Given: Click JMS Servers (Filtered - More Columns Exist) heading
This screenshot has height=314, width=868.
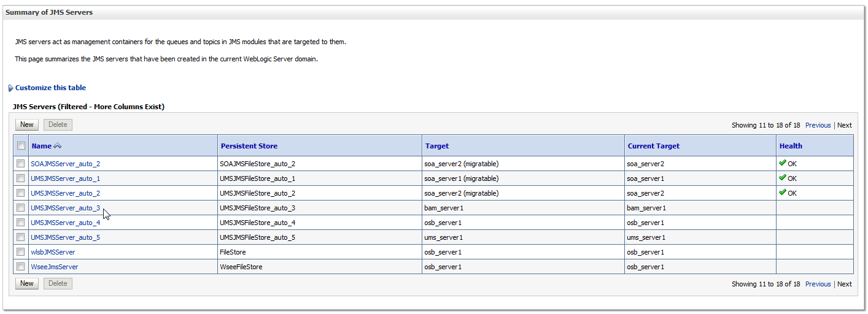Looking at the screenshot, I should 88,107.
